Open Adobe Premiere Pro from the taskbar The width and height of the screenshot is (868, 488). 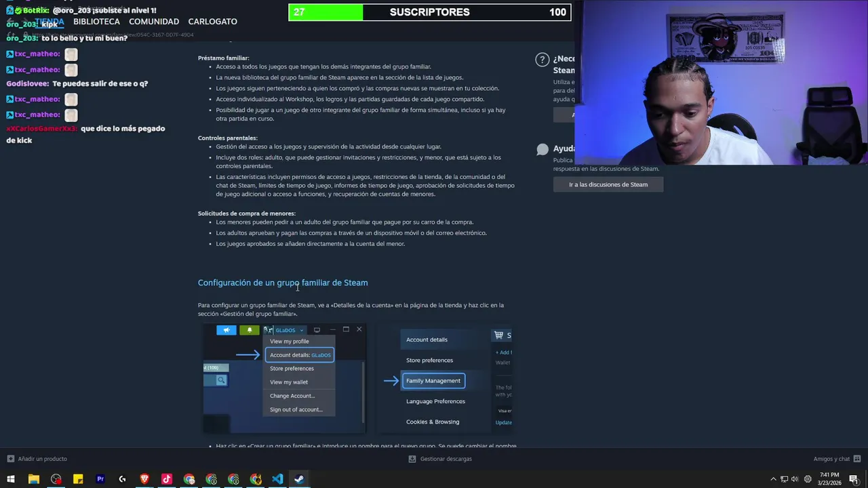(x=100, y=479)
